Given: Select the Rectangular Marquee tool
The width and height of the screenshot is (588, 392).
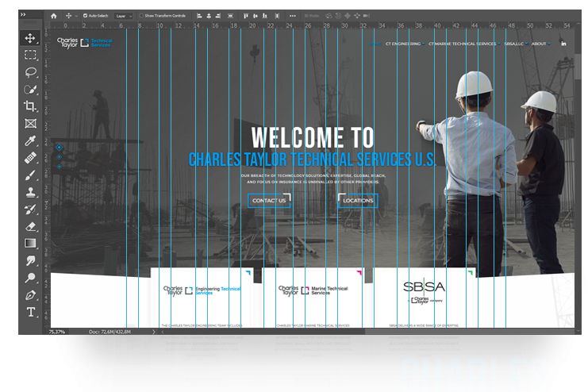Looking at the screenshot, I should tap(30, 55).
